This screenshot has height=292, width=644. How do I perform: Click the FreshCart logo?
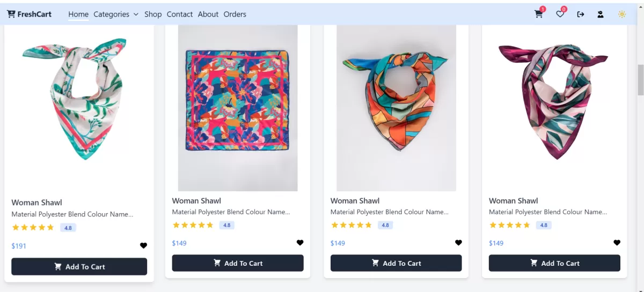click(x=30, y=14)
